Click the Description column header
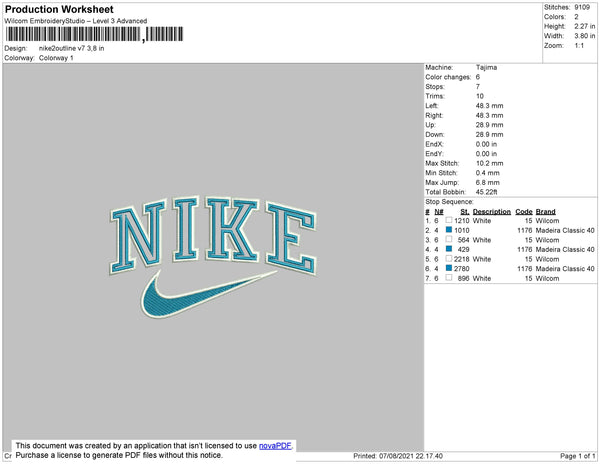Viewport: 600px width, 464px height. click(491, 212)
